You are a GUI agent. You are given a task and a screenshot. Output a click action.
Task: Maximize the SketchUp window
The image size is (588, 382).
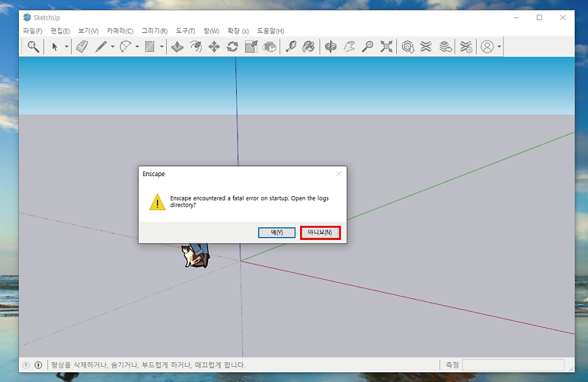pyautogui.click(x=539, y=18)
